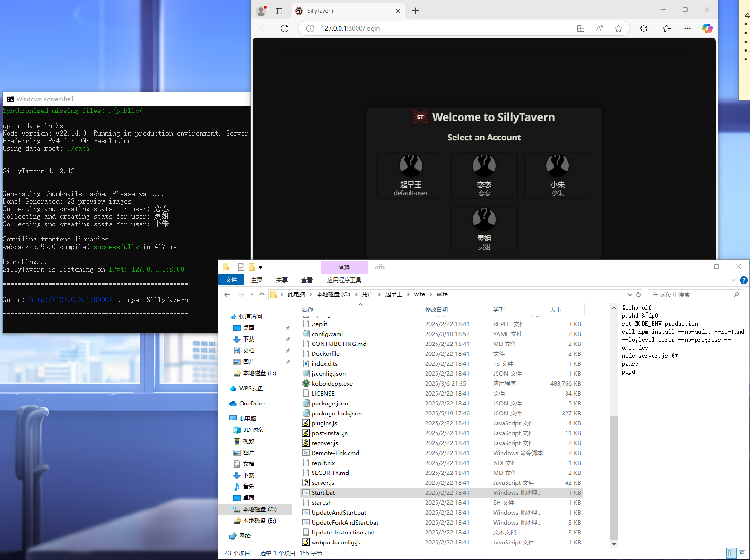Expand the Explorer ribbon chevron
Image resolution: width=750 pixels, height=560 pixels.
tap(733, 280)
